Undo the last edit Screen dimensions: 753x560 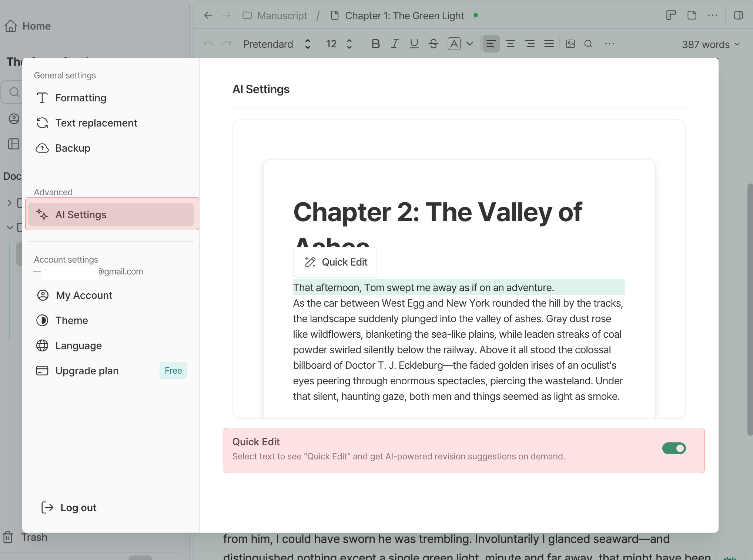208,44
